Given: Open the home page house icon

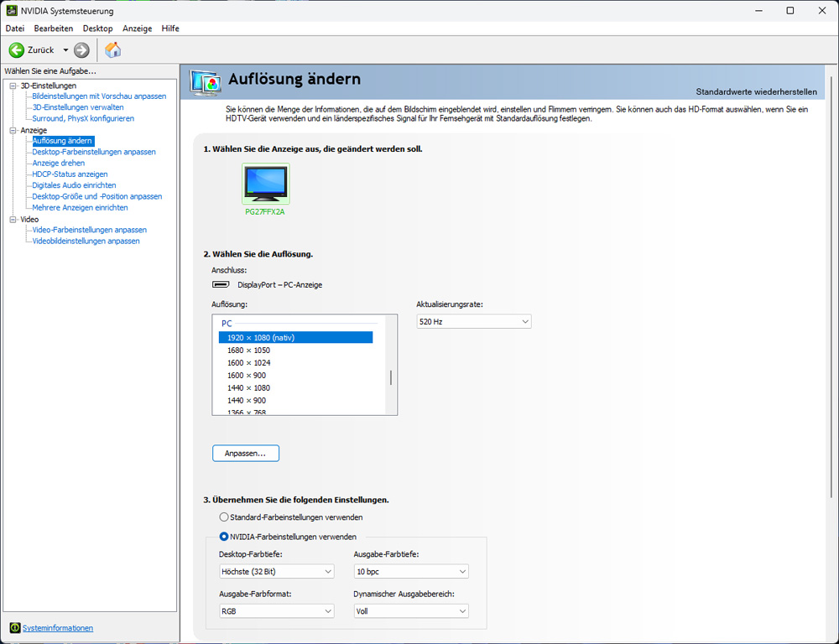Looking at the screenshot, I should pos(113,49).
